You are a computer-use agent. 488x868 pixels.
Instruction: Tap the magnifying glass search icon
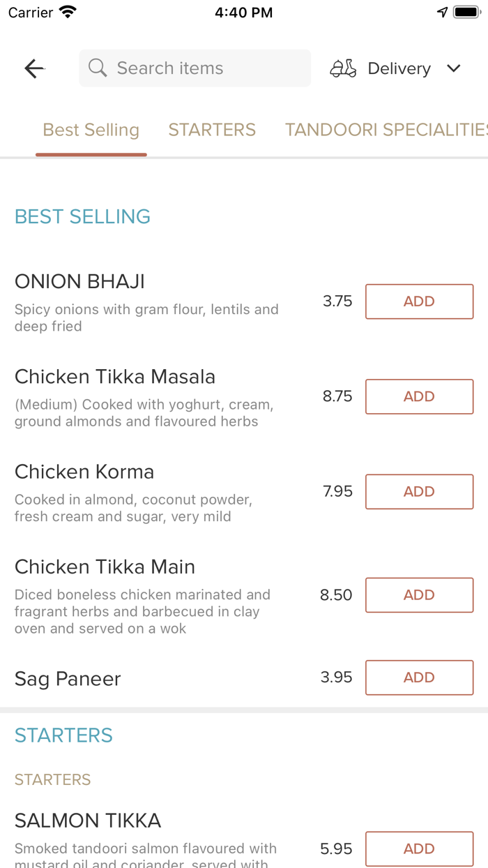pyautogui.click(x=98, y=68)
